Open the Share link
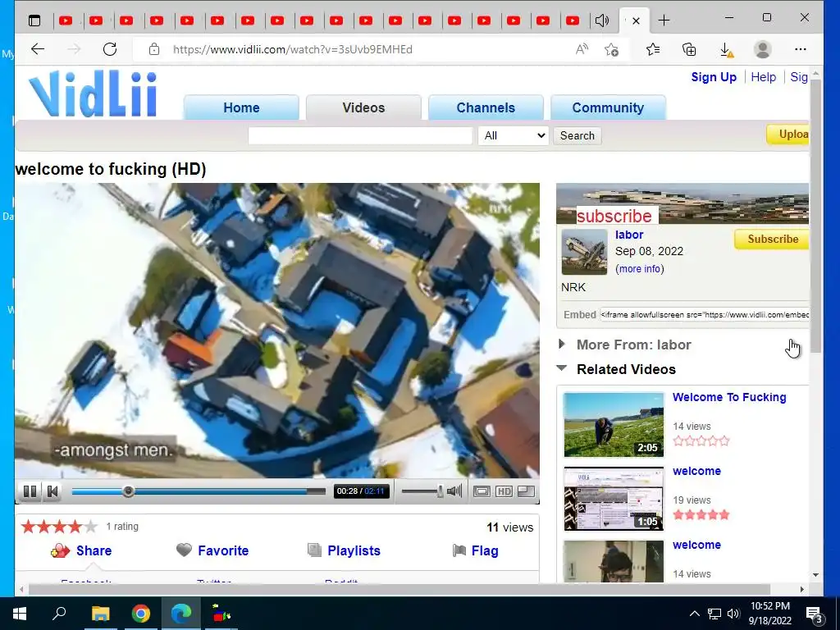The height and width of the screenshot is (630, 840). click(x=94, y=550)
